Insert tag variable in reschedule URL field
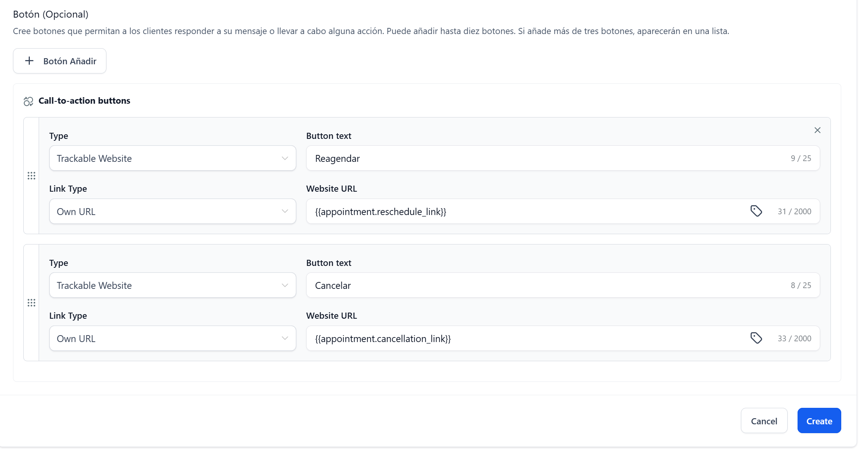Image resolution: width=868 pixels, height=453 pixels. coord(756,211)
